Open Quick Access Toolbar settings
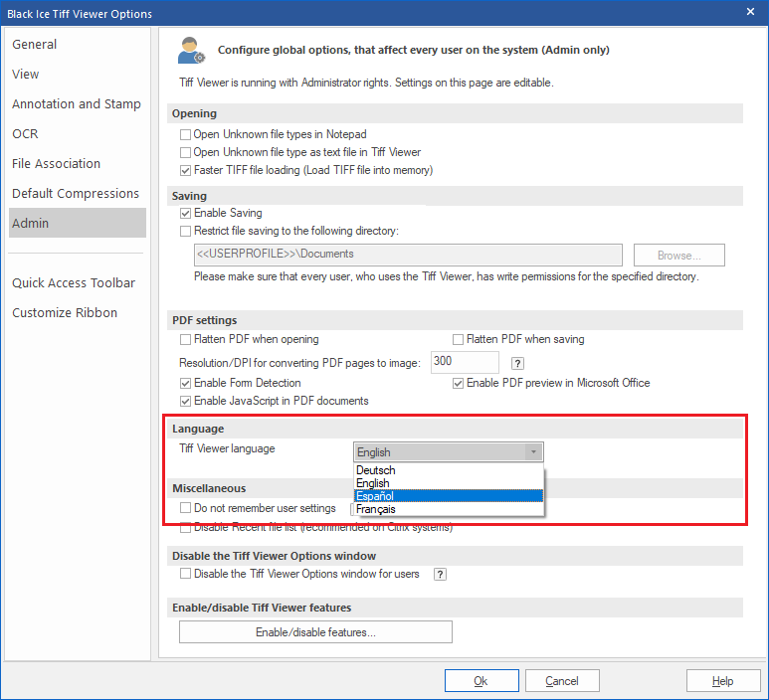This screenshot has height=700, width=769. click(78, 282)
